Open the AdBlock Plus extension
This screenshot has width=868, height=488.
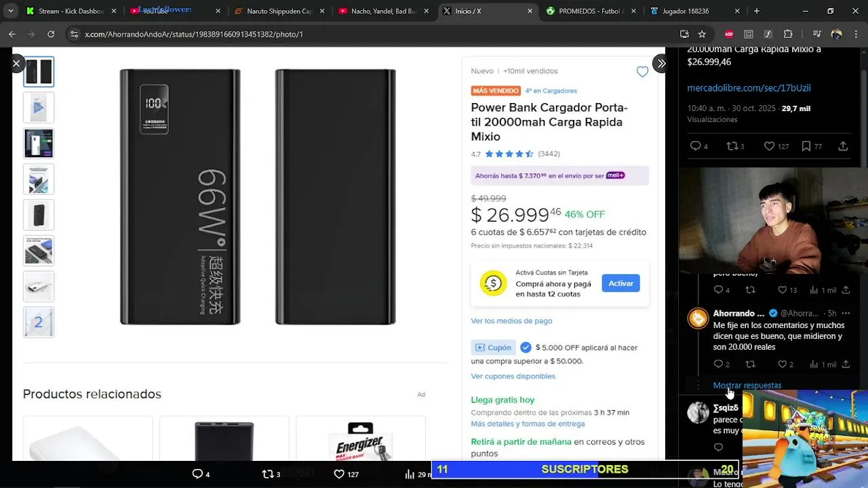click(x=729, y=34)
